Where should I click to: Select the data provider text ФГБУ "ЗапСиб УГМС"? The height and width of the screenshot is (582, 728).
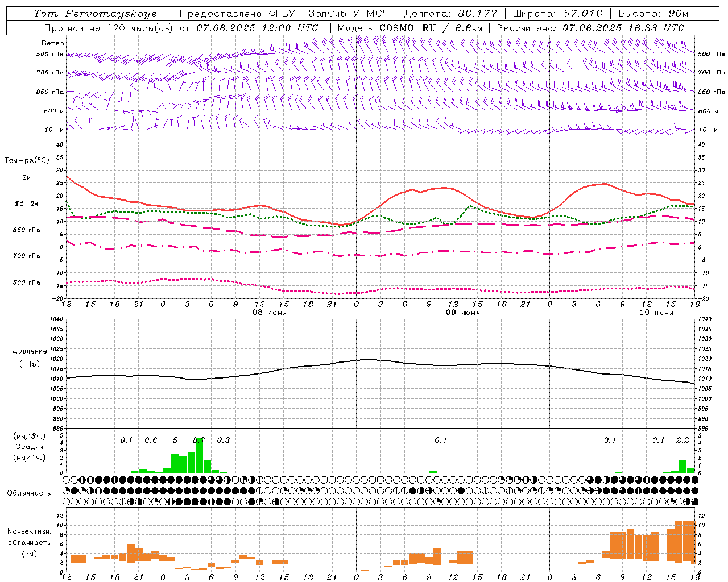tap(327, 14)
